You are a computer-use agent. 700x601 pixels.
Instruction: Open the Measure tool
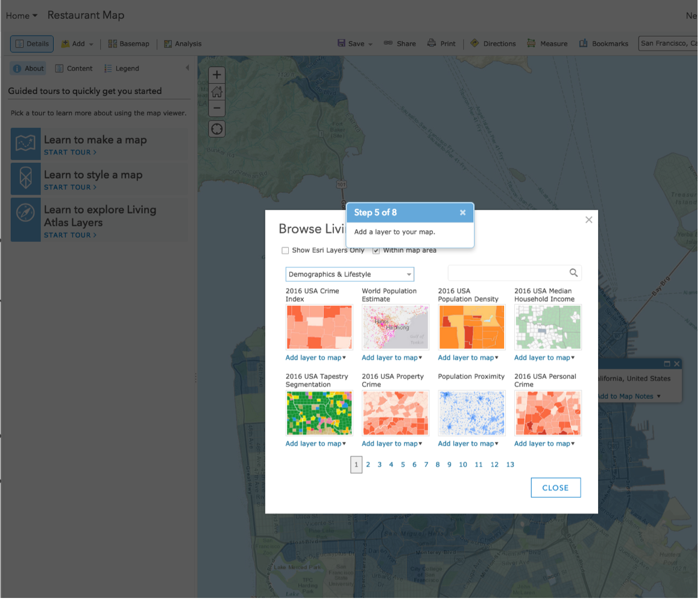click(x=547, y=43)
